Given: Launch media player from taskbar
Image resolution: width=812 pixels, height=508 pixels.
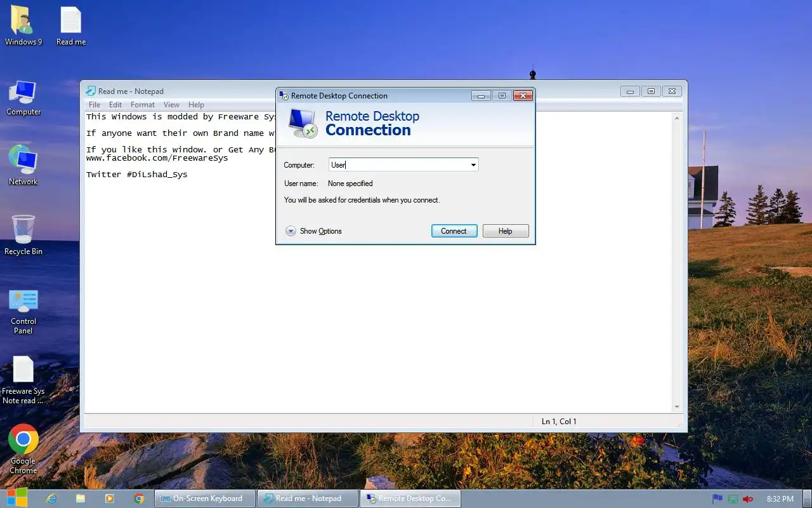Looking at the screenshot, I should pos(110,498).
